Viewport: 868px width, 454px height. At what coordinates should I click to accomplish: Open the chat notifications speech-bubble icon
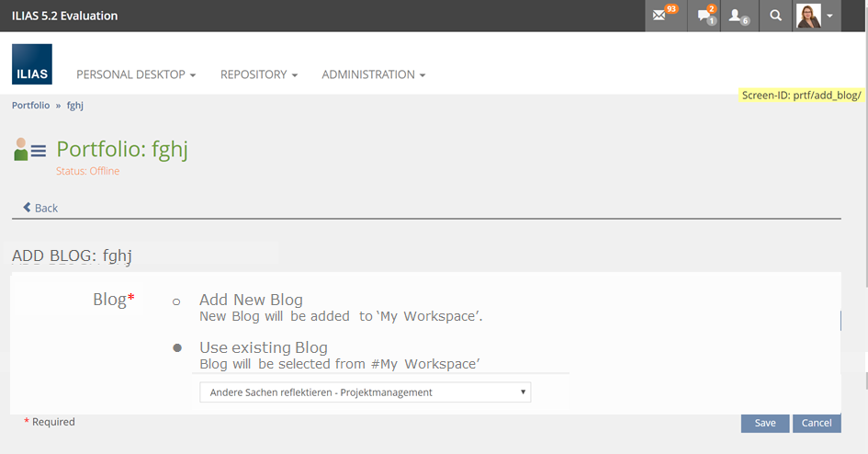coord(704,16)
